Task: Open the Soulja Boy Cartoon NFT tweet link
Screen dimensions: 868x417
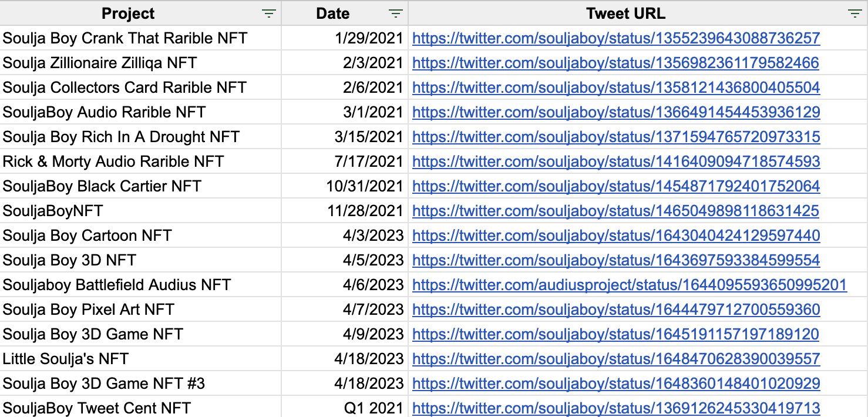Action: 616,236
